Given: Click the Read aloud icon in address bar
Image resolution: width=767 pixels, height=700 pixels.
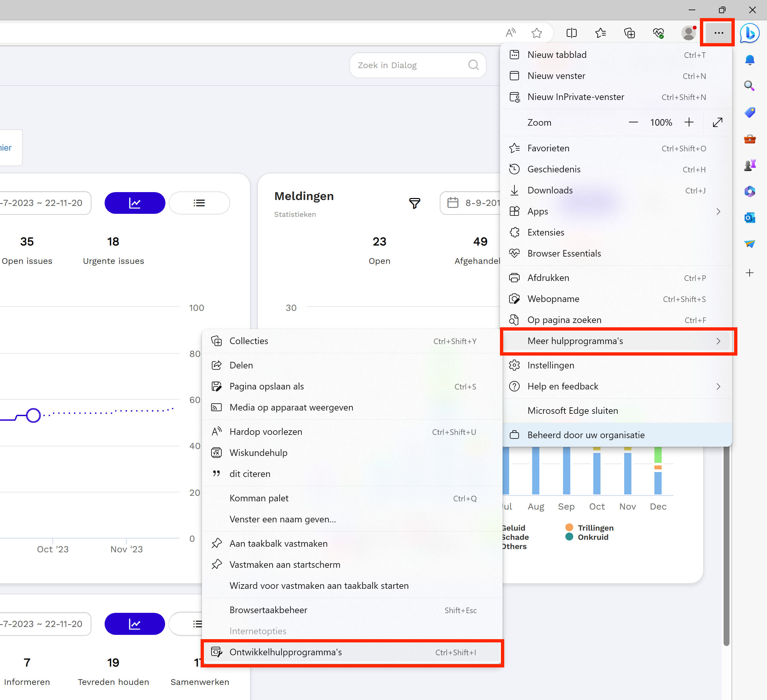Looking at the screenshot, I should point(510,33).
